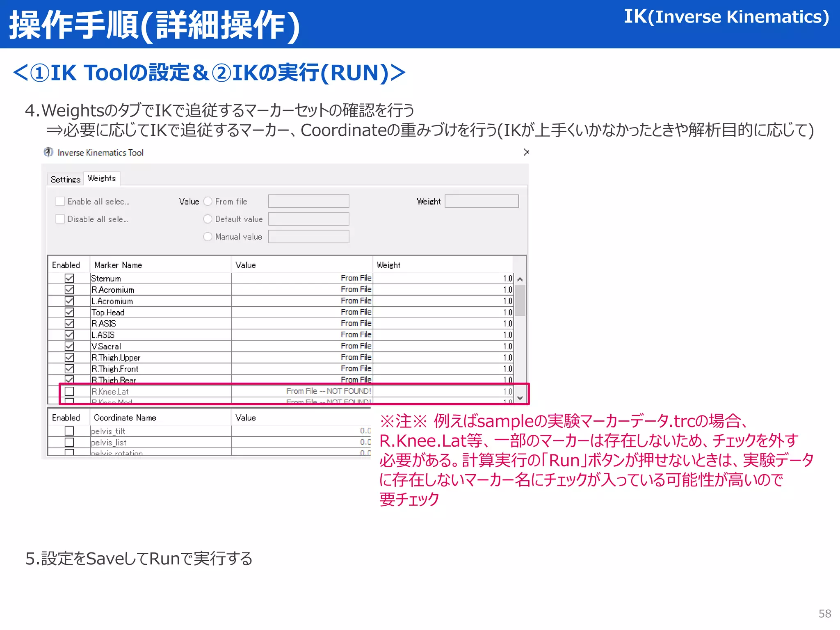Screen dimensions: 840x630
Task: Choose the From file radio option
Action: coord(208,201)
